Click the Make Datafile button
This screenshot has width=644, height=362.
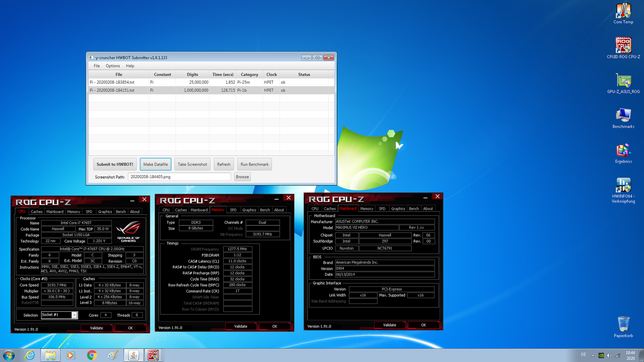(156, 164)
